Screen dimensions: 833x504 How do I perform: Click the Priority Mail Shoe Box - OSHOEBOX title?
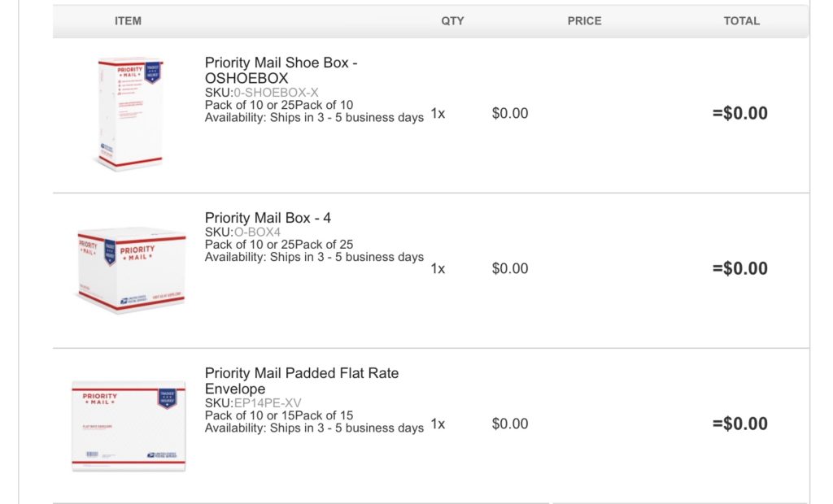click(281, 70)
